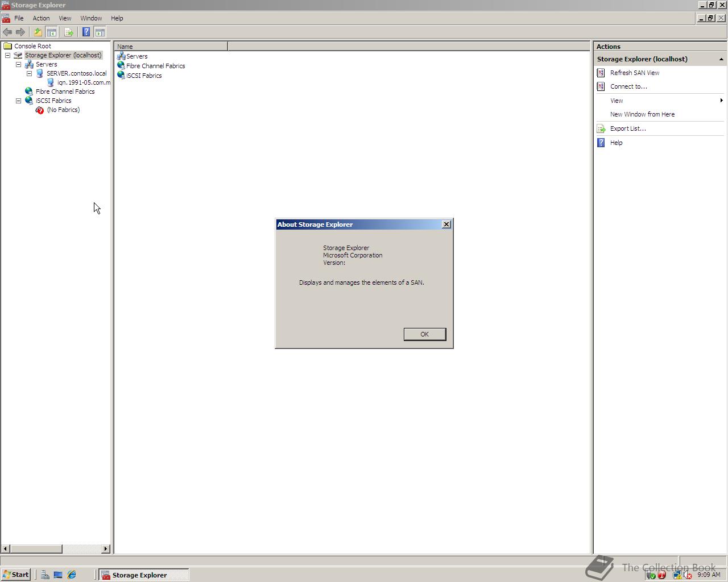Click the Servers item in the list pane
Viewport: 728px width, 582px height.
[136, 56]
